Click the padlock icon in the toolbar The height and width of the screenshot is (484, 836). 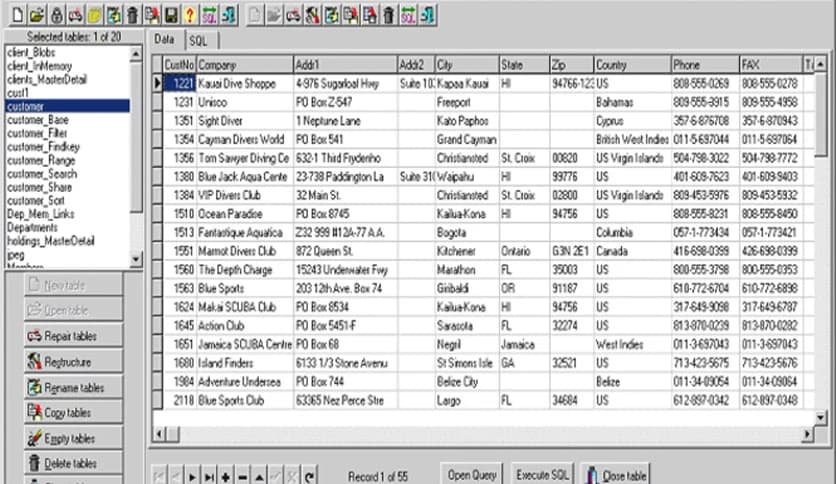tap(56, 15)
